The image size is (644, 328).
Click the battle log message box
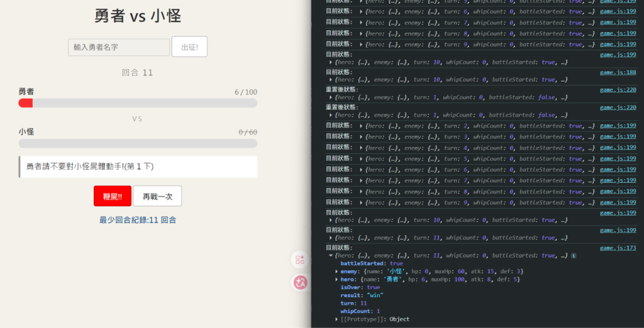click(x=138, y=167)
